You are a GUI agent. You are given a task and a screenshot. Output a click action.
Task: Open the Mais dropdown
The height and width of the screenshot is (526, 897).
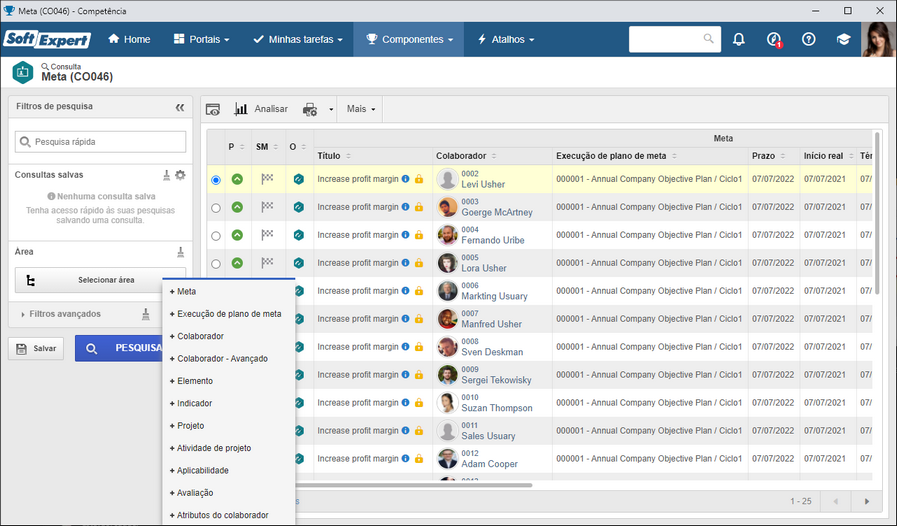click(x=360, y=109)
